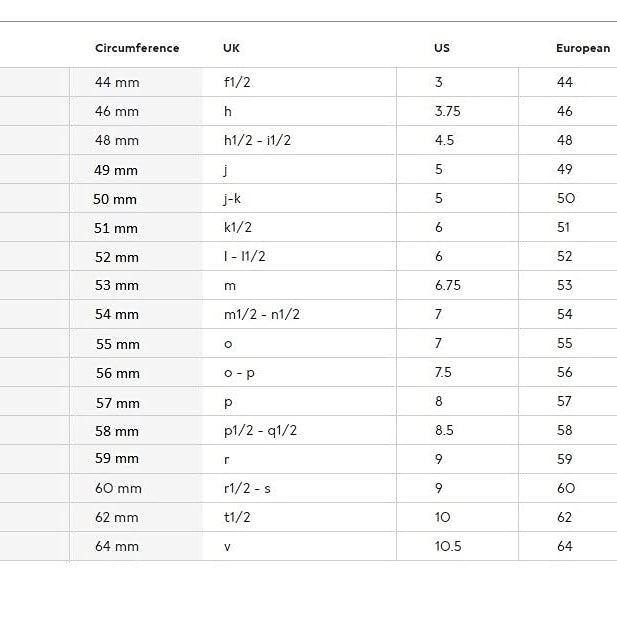Click the US size 3.75 value
Screen dimensions: 617x617
[x=447, y=111]
